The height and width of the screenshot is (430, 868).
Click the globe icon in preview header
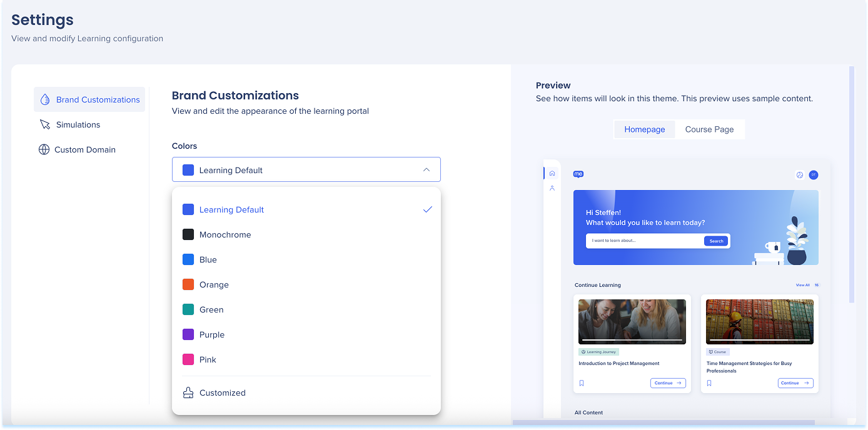tap(799, 175)
